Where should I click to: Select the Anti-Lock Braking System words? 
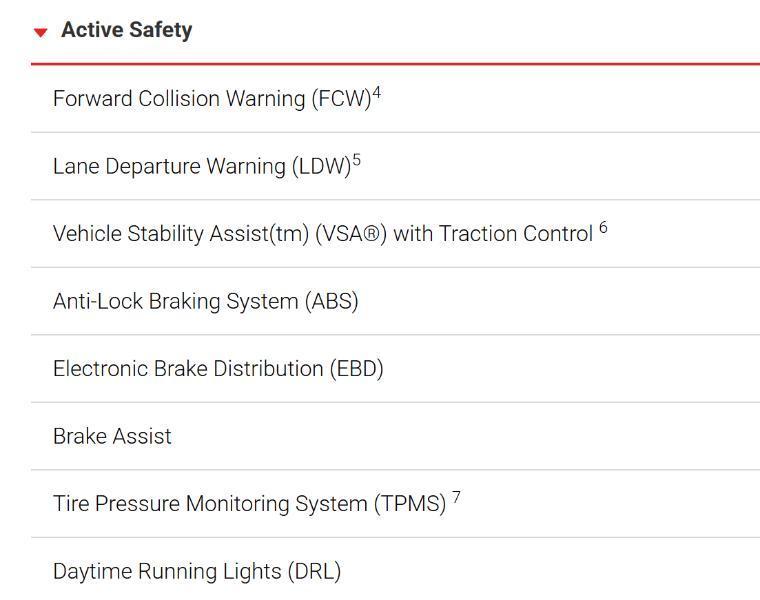pos(176,302)
